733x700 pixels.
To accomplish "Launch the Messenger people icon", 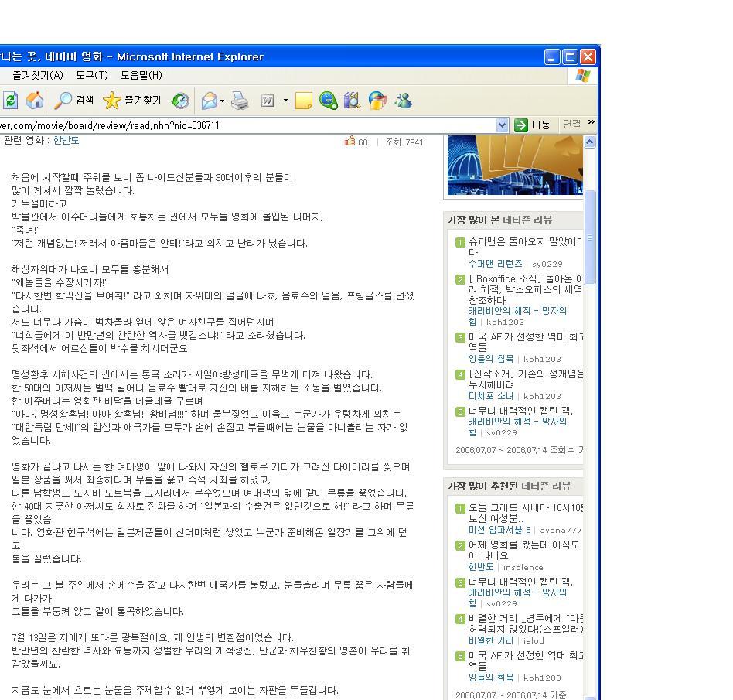I will 403,100.
